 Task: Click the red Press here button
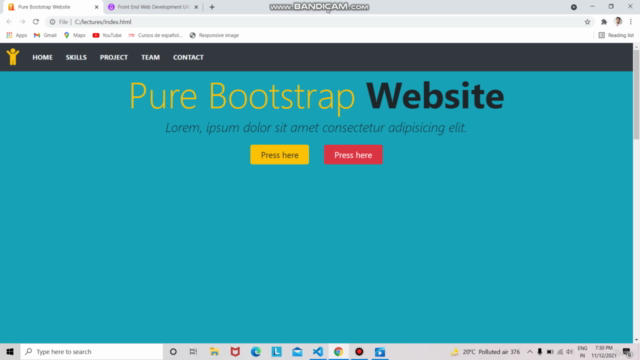point(353,155)
